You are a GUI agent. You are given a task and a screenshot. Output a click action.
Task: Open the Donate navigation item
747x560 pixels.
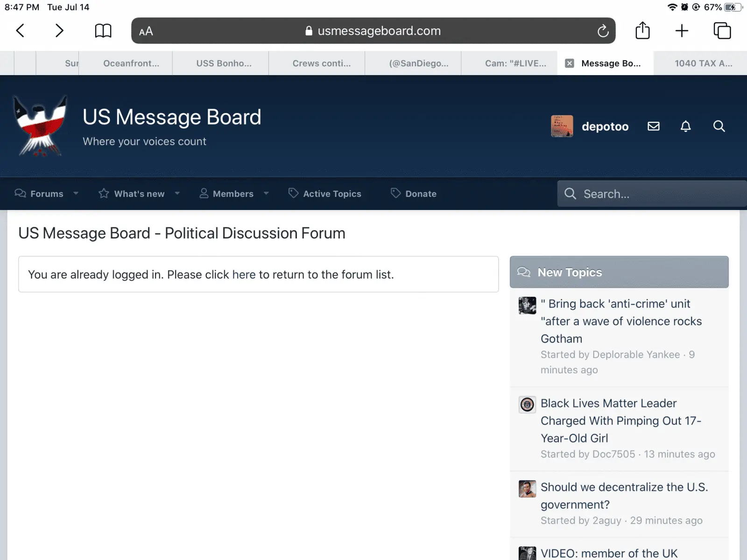[x=421, y=194]
